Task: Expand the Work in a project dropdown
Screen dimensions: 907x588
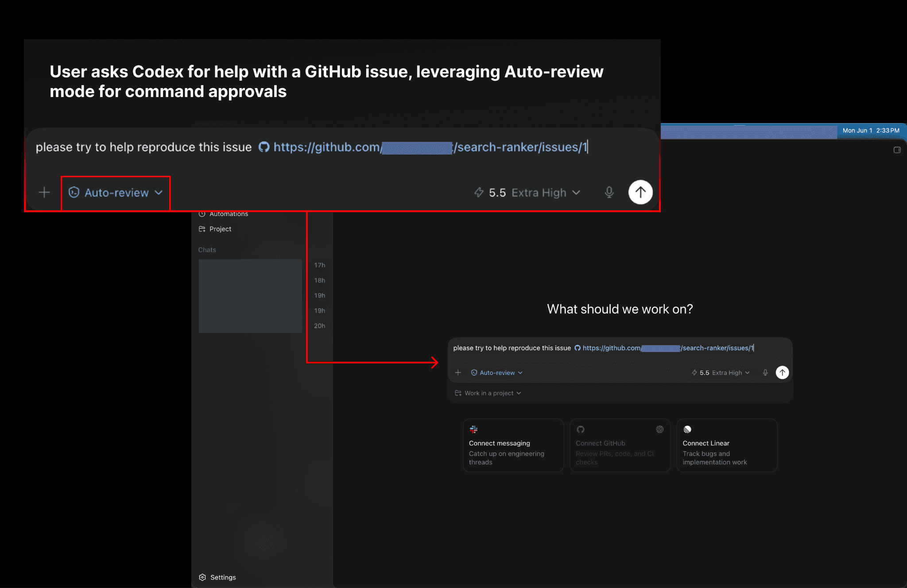Action: click(488, 393)
